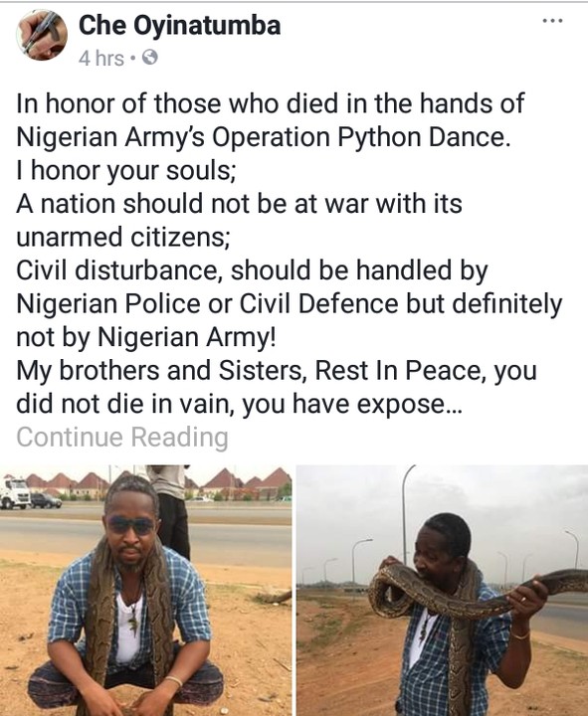Click the line 'I honor your souls;'
The image size is (588, 716).
[126, 171]
